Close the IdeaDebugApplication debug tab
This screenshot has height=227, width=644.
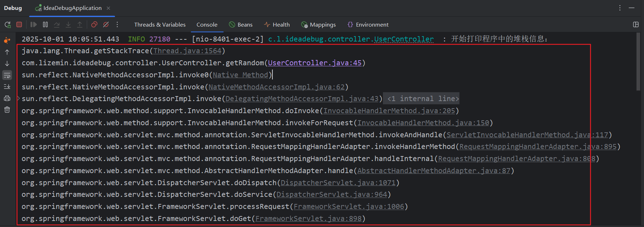108,8
